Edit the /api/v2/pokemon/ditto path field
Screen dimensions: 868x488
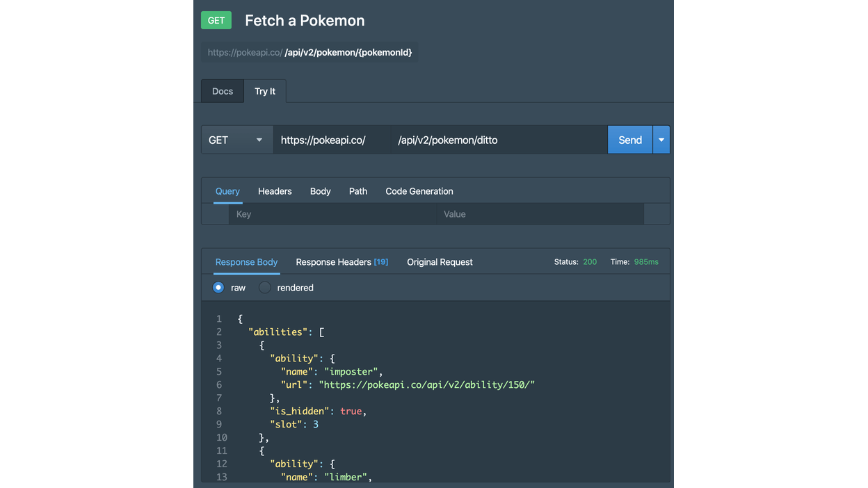tap(498, 140)
